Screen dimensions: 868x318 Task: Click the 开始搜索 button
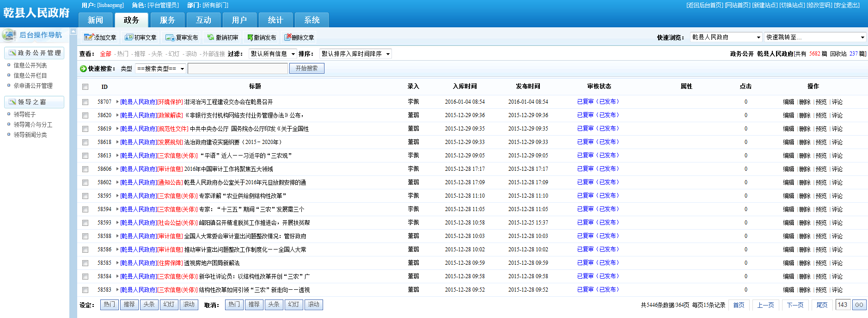click(x=307, y=69)
